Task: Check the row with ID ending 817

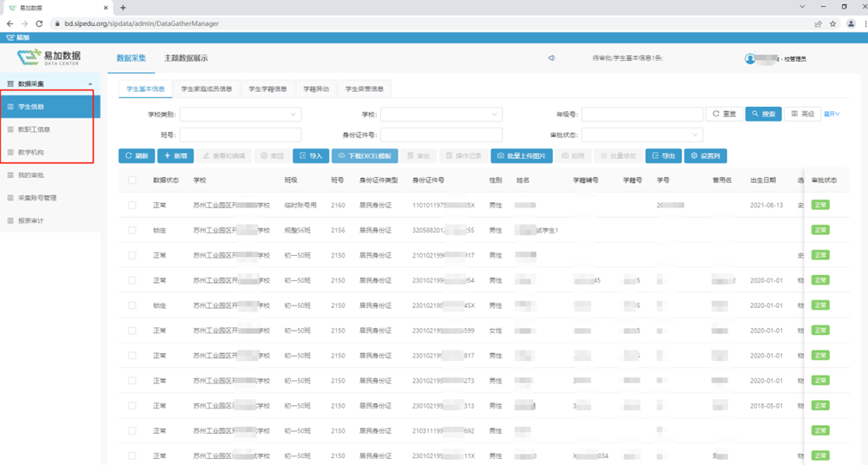Action: point(132,356)
